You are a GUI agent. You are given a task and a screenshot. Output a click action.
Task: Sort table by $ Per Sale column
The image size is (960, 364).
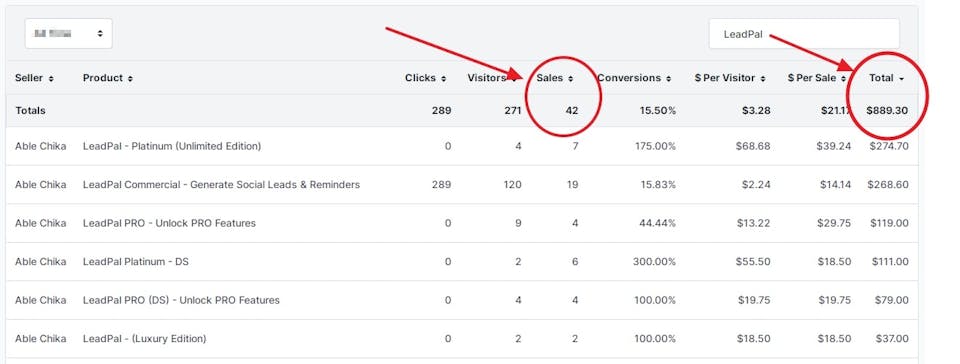pos(817,78)
